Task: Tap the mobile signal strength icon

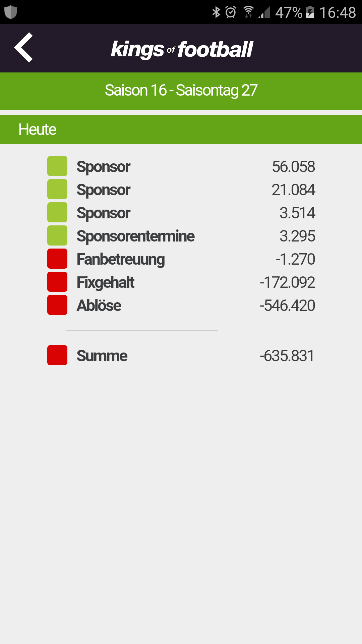Action: click(x=264, y=13)
